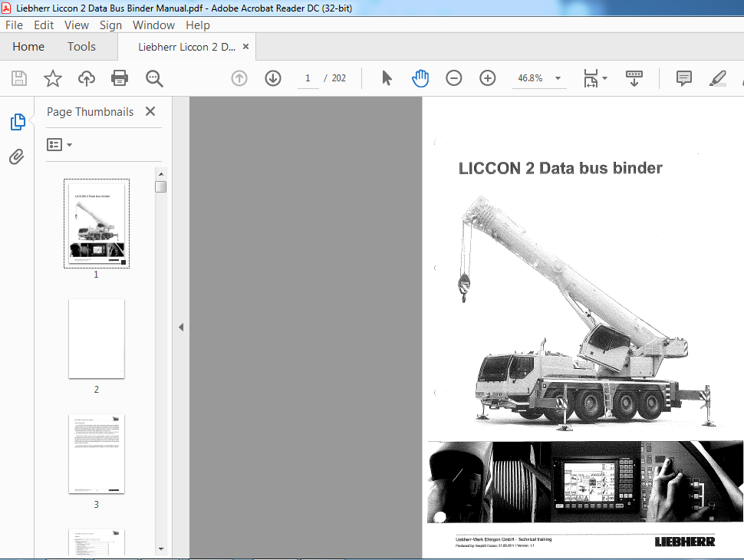Open the thumbnails options menu
The image size is (744, 560).
coord(59,145)
